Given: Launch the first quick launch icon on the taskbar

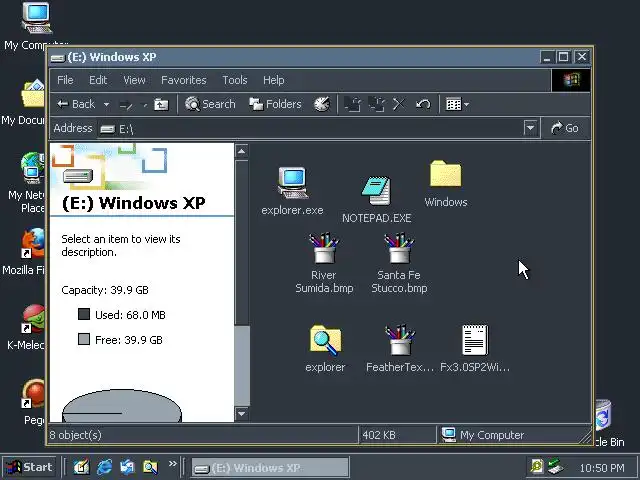Looking at the screenshot, I should coord(81,467).
